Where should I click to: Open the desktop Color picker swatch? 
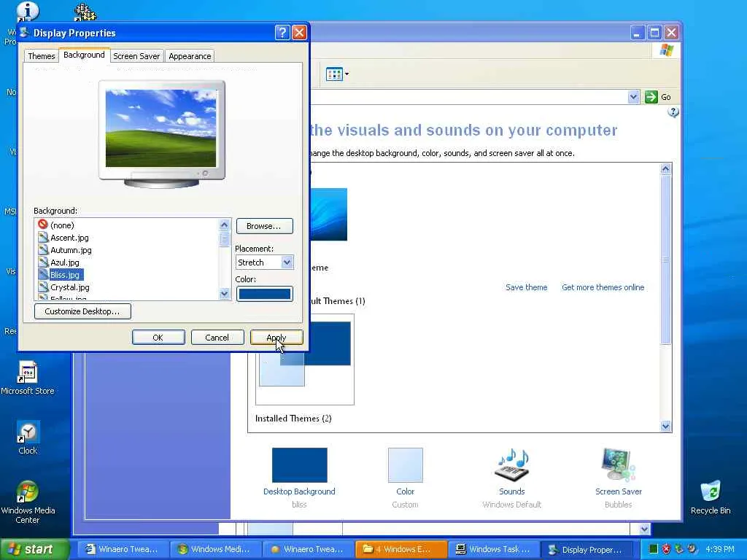[x=264, y=294]
